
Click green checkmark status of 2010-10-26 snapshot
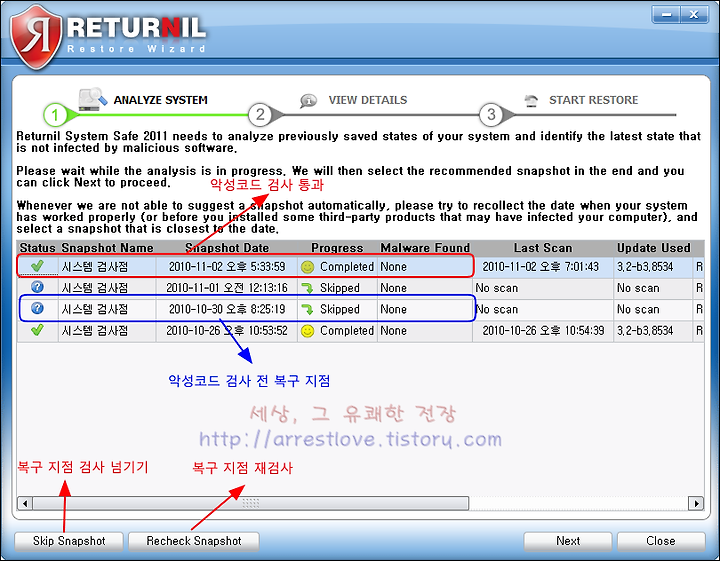pos(37,330)
